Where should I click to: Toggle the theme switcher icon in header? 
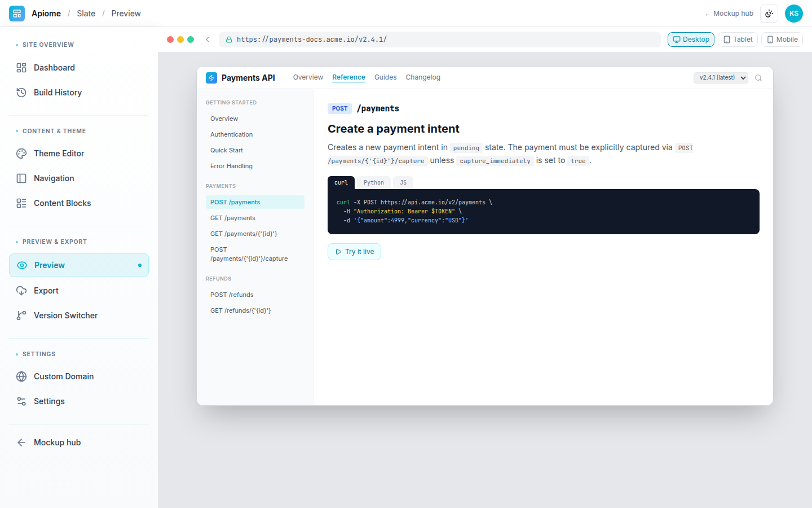coord(769,14)
